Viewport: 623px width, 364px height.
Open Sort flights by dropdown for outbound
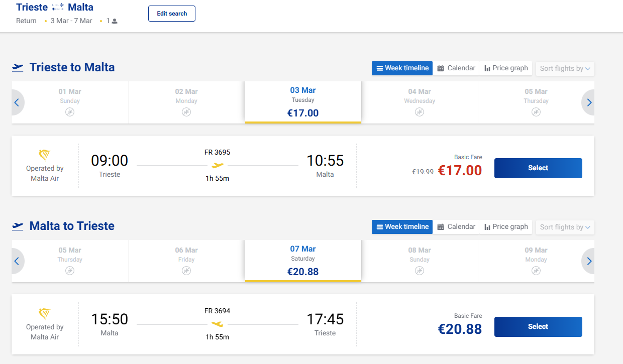(x=565, y=68)
